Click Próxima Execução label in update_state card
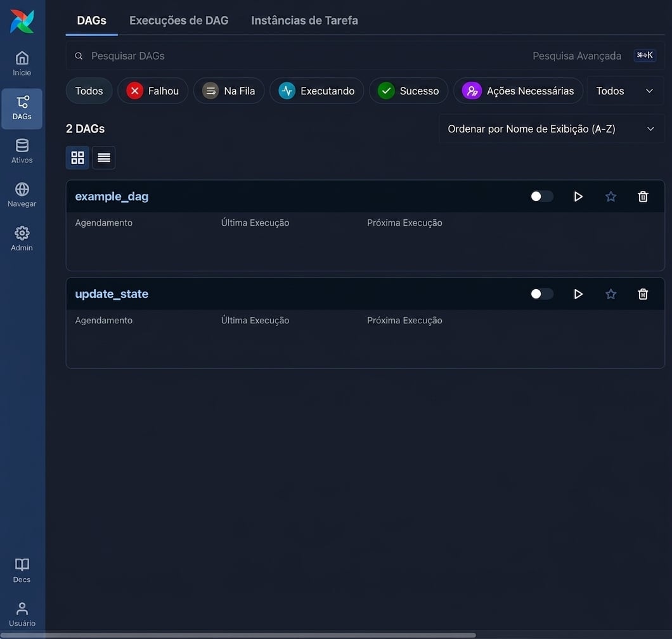 coord(404,321)
